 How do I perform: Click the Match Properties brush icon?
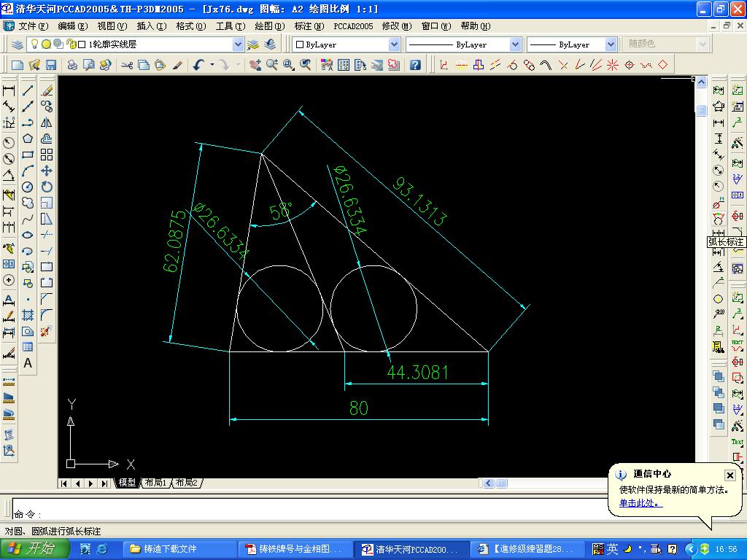(177, 65)
